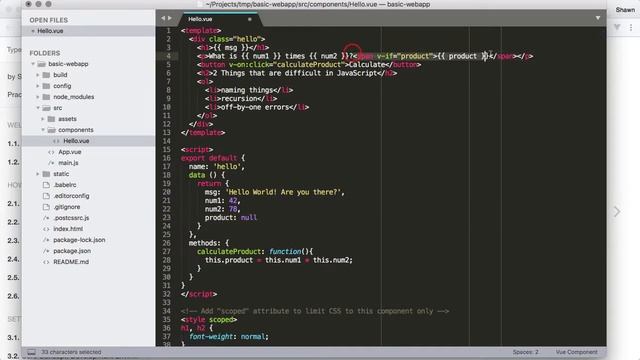640x360 pixels.
Task: Open the .babelrc file
Action: [x=65, y=185]
